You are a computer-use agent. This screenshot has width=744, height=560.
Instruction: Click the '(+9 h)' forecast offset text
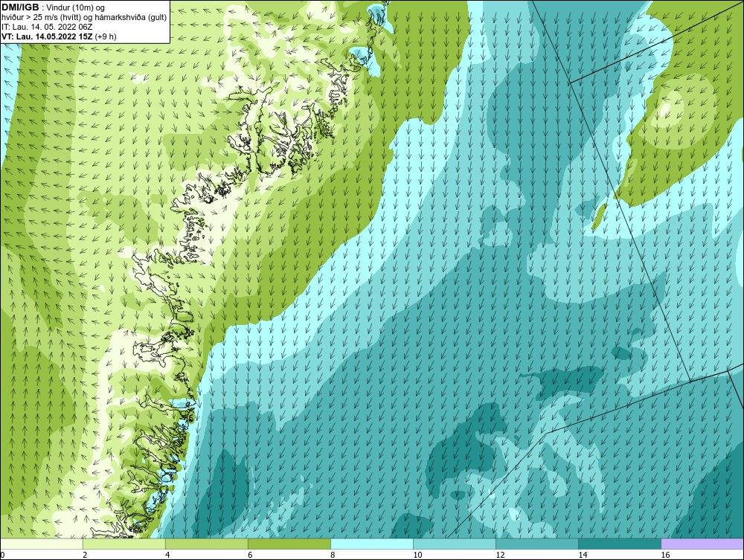[106, 36]
